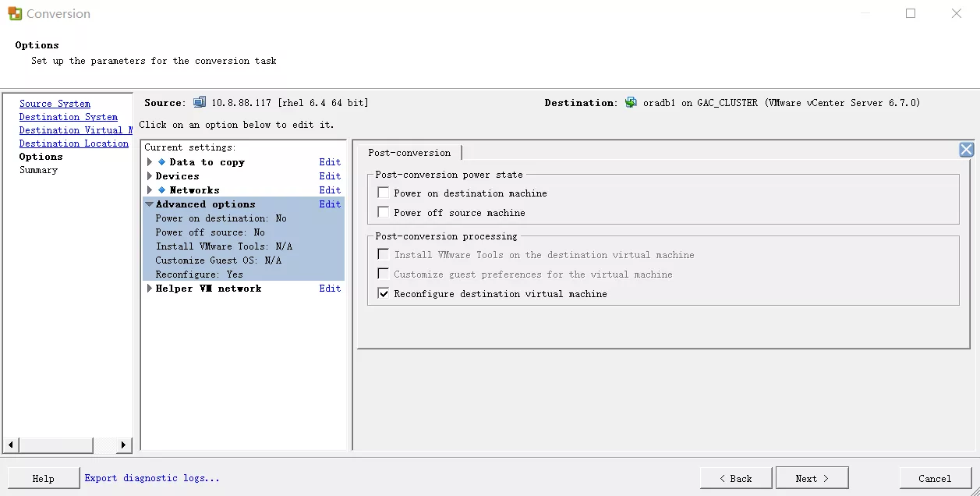
Task: Click Edit next to Helper VM network
Action: [x=330, y=289]
